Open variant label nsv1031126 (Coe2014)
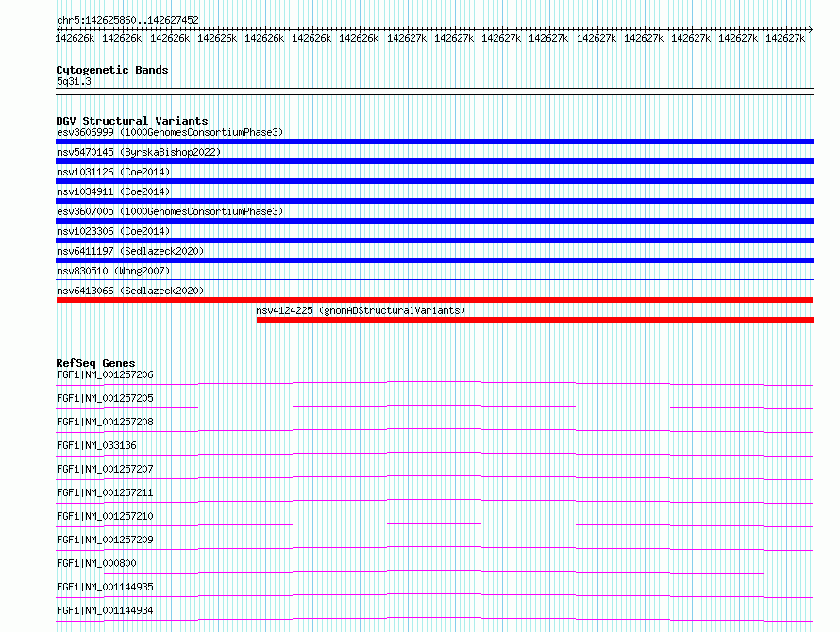Viewport: 840px width, 632px height. click(x=113, y=172)
